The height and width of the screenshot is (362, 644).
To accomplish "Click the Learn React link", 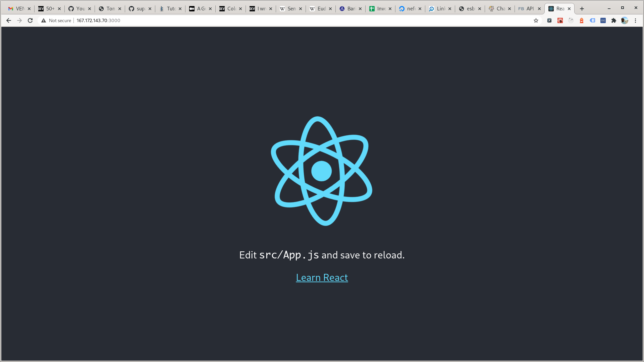I will tap(322, 278).
